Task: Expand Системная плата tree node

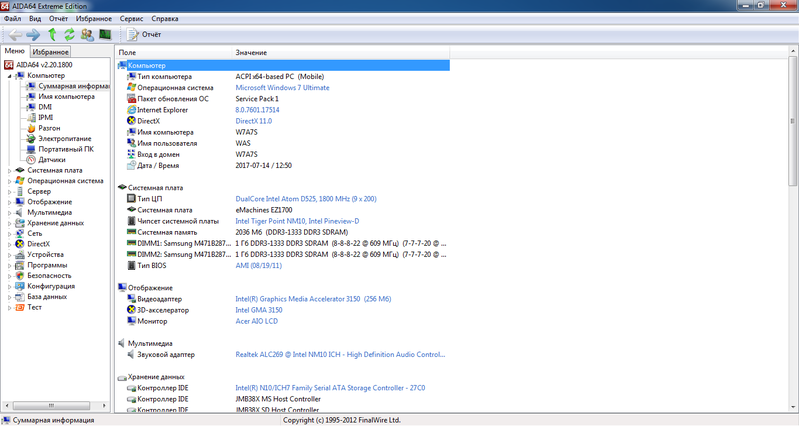Action: tap(9, 171)
